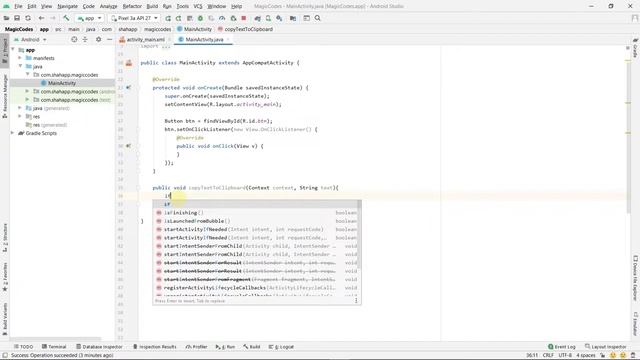
Task: Open the VCS menu
Action: click(198, 6)
